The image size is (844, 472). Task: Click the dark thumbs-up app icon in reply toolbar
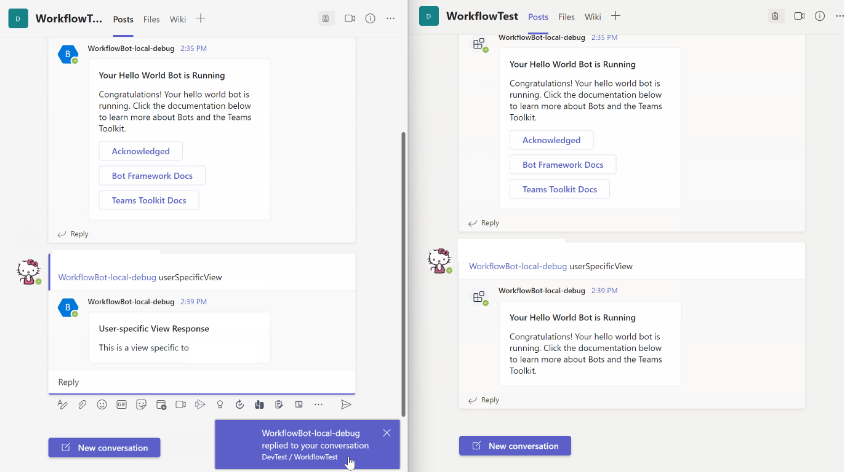(259, 405)
